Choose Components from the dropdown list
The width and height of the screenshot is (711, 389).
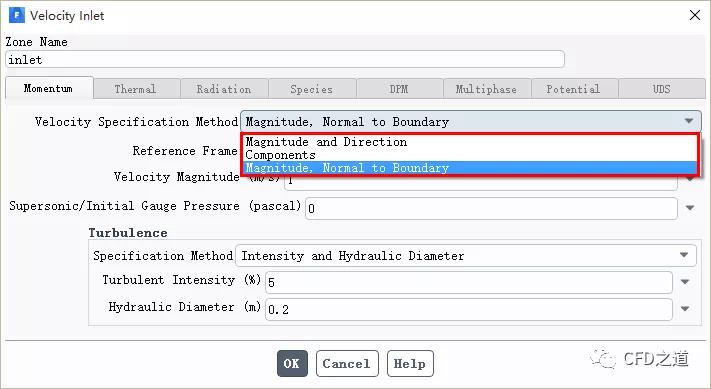click(280, 155)
